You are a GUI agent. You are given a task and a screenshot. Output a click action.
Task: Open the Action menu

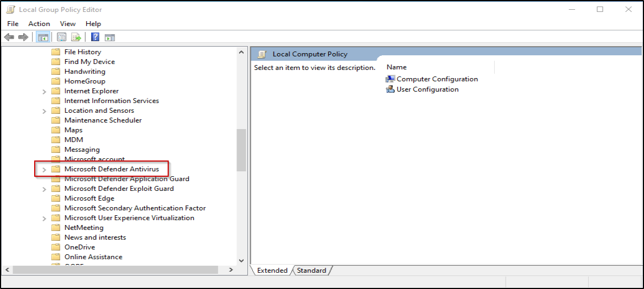(x=39, y=23)
